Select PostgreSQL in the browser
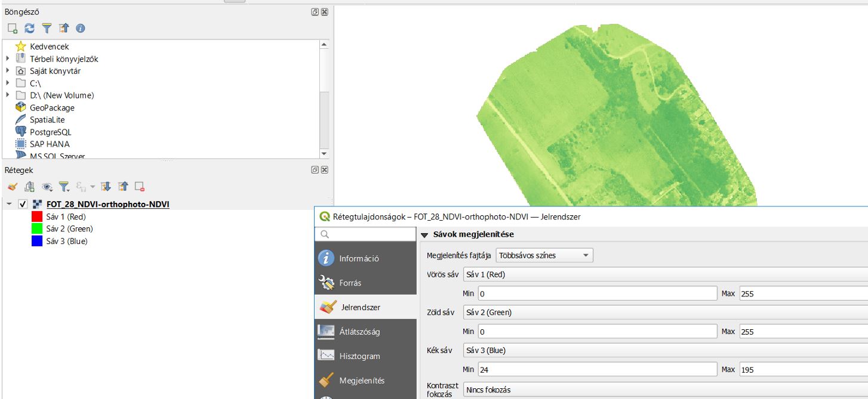868x399 pixels. click(x=51, y=132)
